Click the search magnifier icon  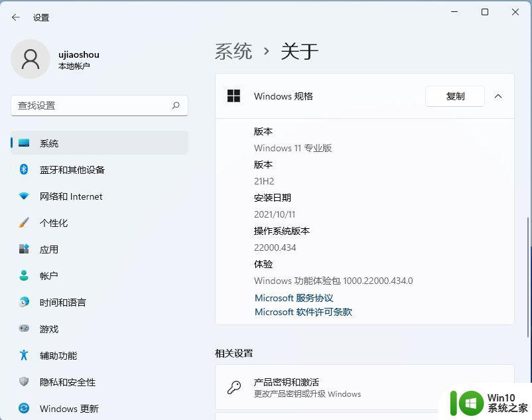(176, 105)
